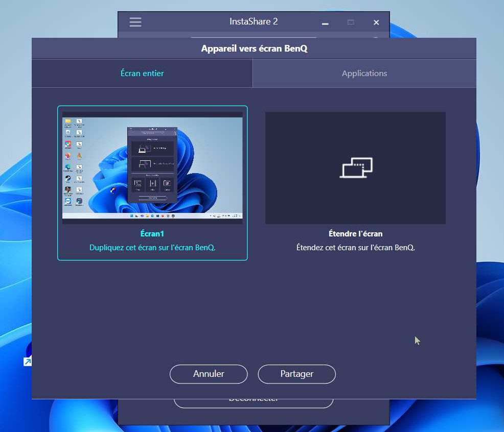Click 'Étendez cet écran sur l'écran BenQ' text
Image resolution: width=504 pixels, height=432 pixels.
pos(355,248)
